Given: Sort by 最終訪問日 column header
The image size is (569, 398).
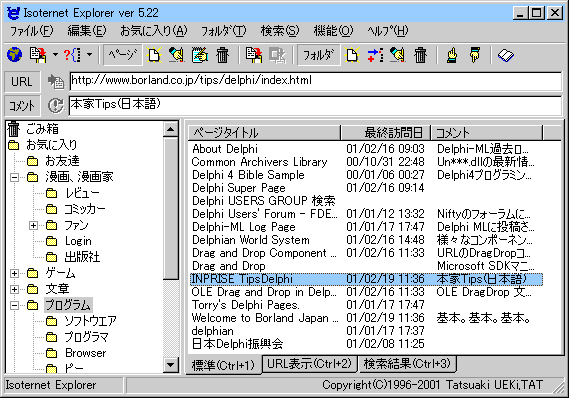Looking at the screenshot, I should (x=385, y=133).
